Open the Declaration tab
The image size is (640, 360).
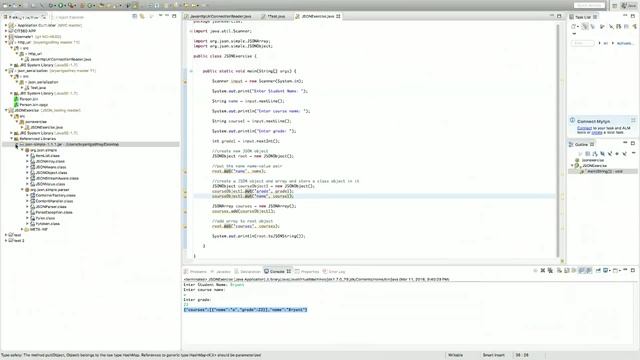click(x=247, y=271)
